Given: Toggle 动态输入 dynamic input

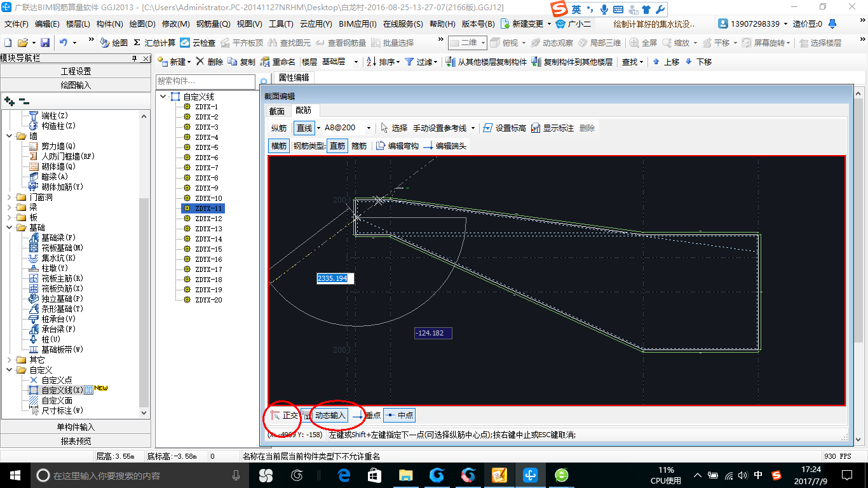Looking at the screenshot, I should (324, 415).
